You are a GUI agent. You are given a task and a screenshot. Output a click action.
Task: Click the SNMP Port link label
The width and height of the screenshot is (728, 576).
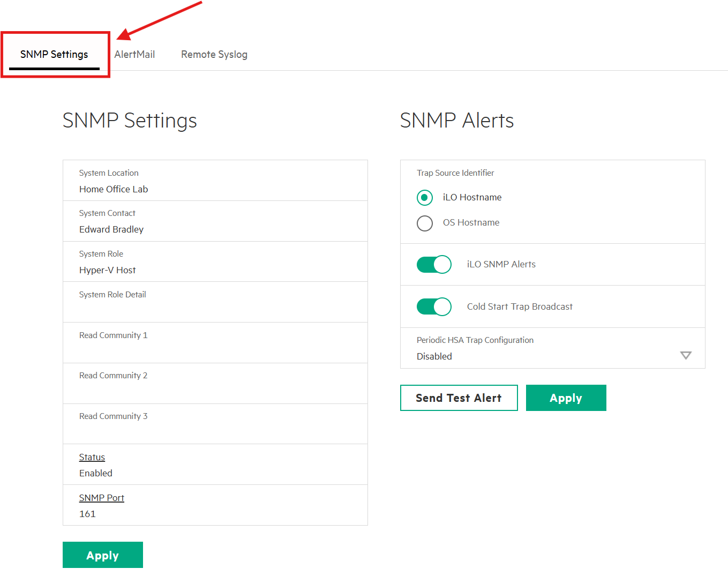point(102,498)
